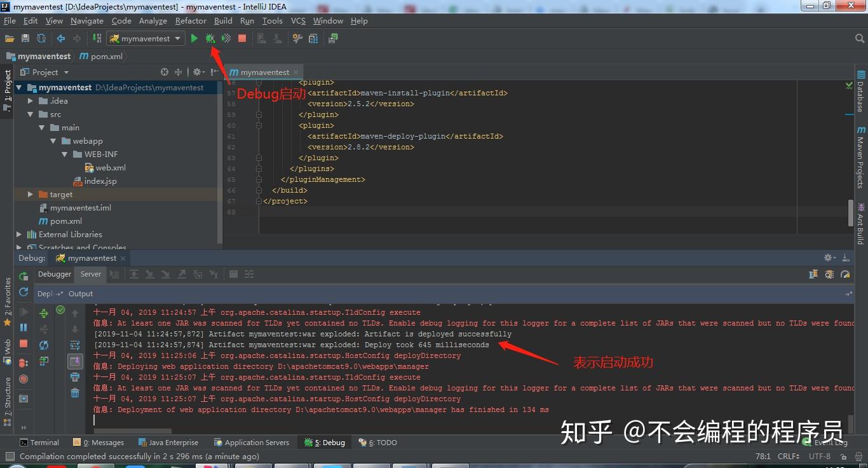Select web.xml in the Project tree

[x=105, y=168]
